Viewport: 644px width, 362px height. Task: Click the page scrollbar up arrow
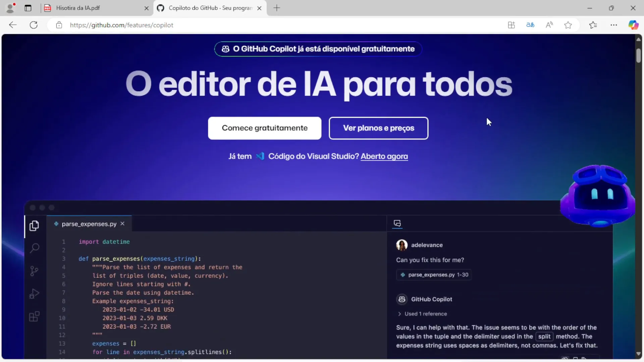638,39
